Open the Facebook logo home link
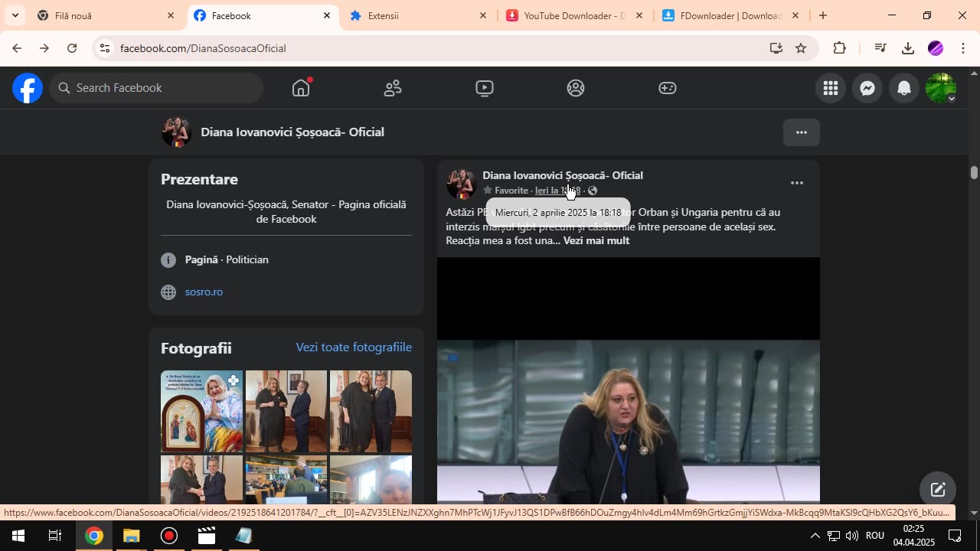980x551 pixels. pos(28,88)
